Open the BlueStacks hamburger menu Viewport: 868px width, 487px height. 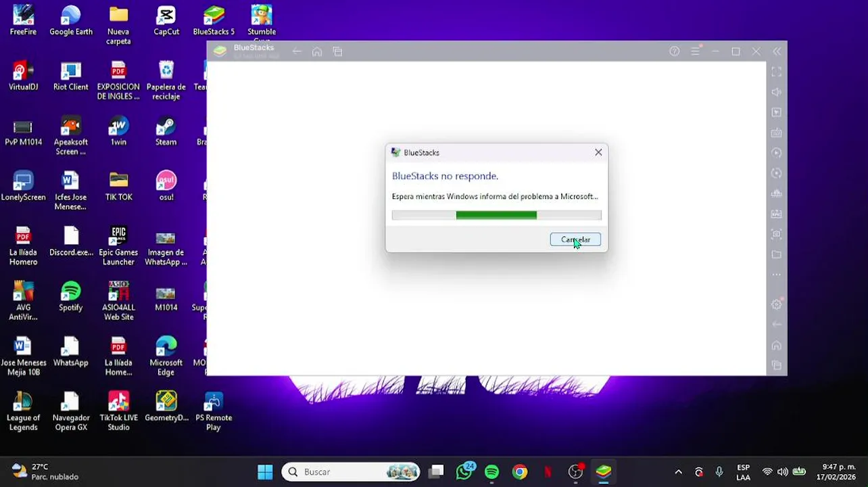pyautogui.click(x=695, y=51)
